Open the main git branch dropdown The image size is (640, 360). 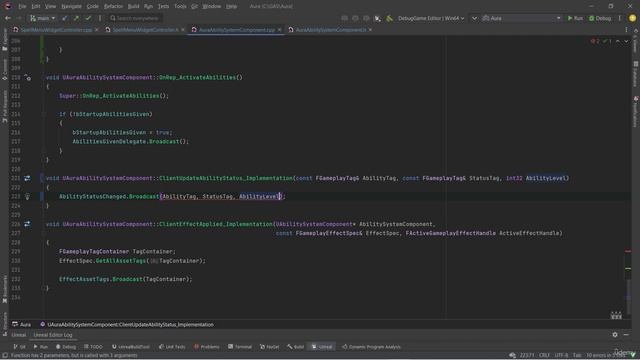click(x=42, y=18)
